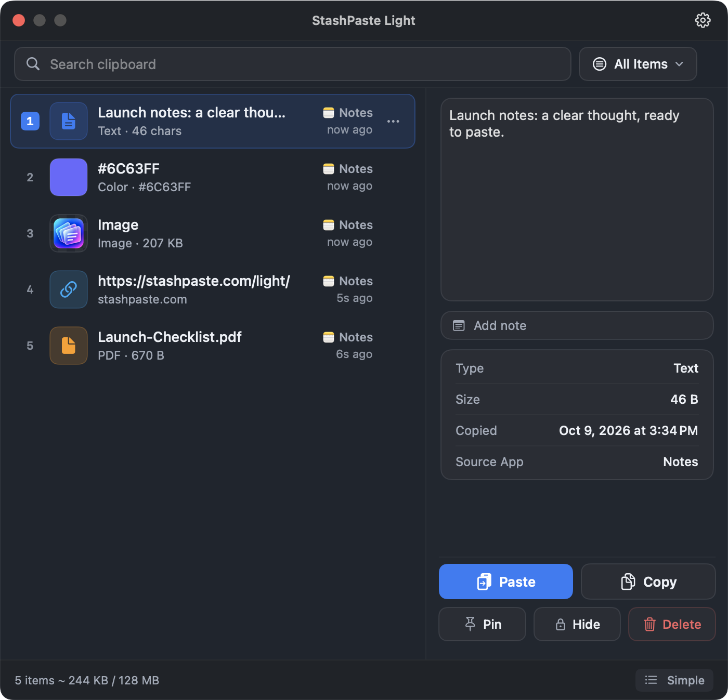This screenshot has height=700, width=728.
Task: Select the https://stashpaste.com/light/ item
Action: coord(213,289)
